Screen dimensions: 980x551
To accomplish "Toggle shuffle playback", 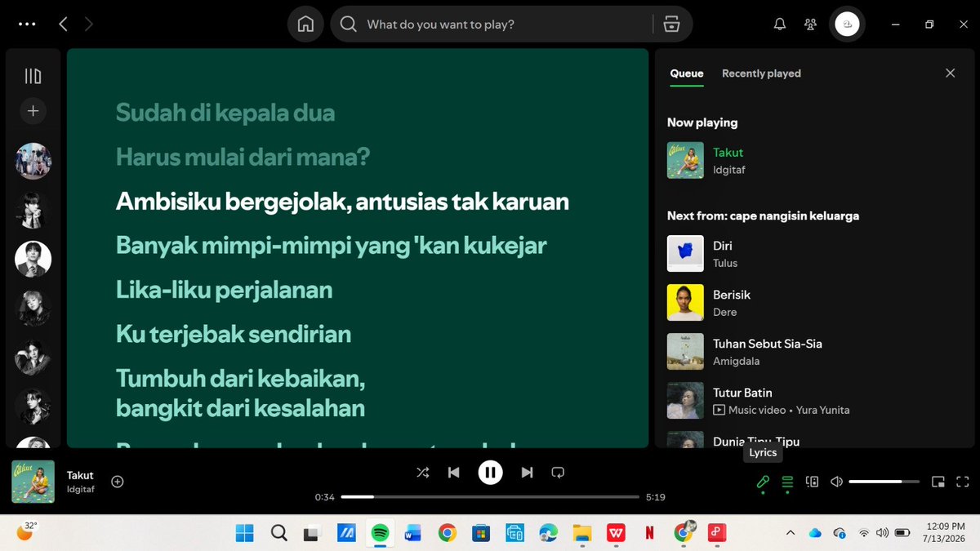I will 422,472.
